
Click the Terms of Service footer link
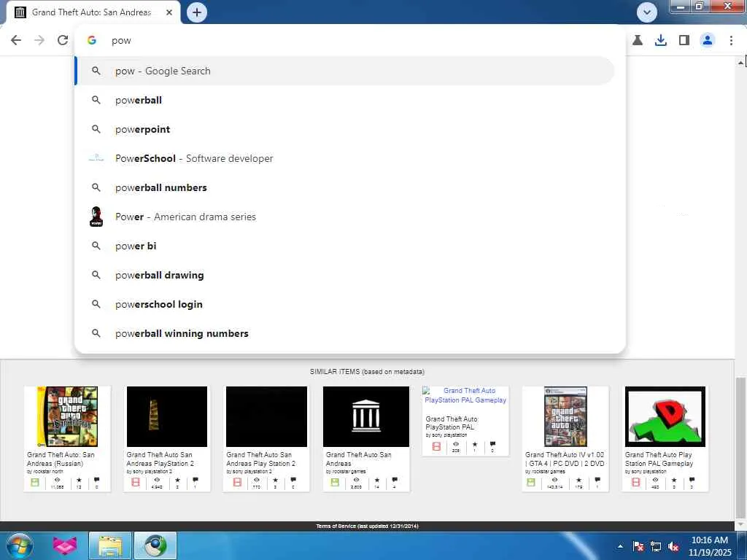click(367, 526)
